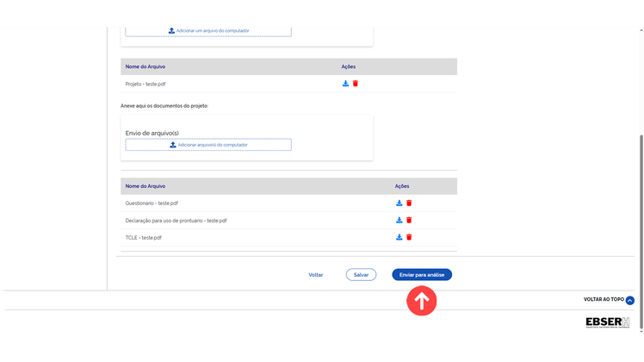Click 'Nome do Arquivo' header in first table
The image size is (644, 362).
[x=146, y=66]
